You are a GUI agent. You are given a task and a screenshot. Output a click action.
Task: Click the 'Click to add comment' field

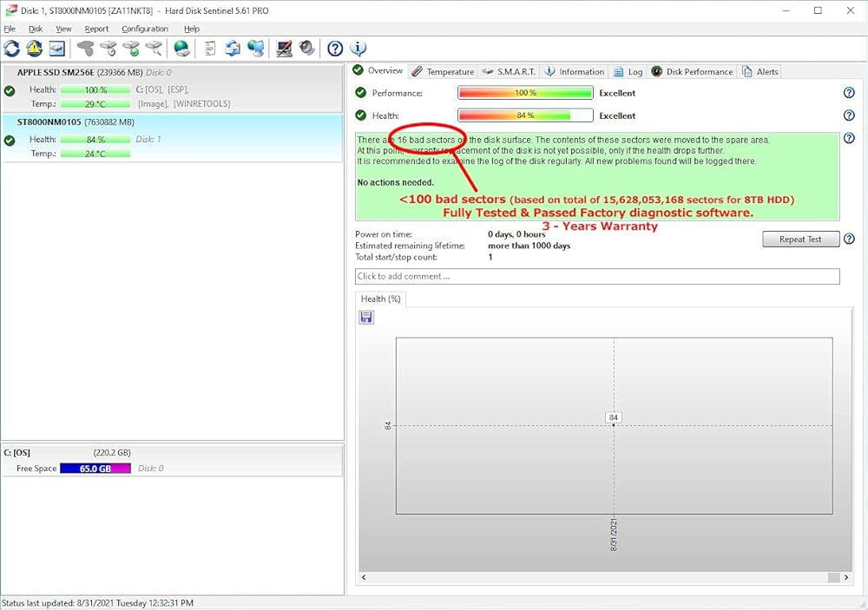pyautogui.click(x=597, y=276)
